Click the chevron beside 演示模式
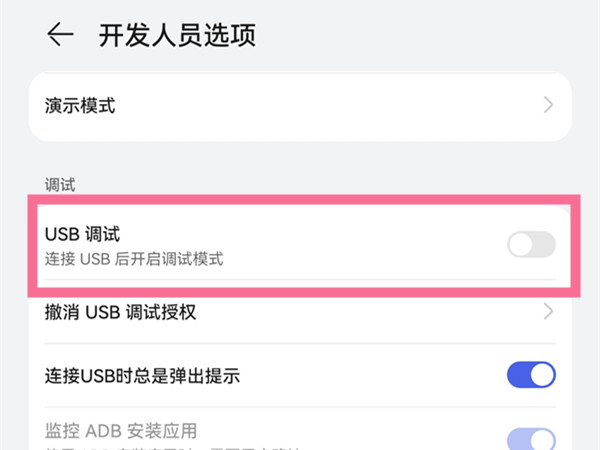 (548, 105)
